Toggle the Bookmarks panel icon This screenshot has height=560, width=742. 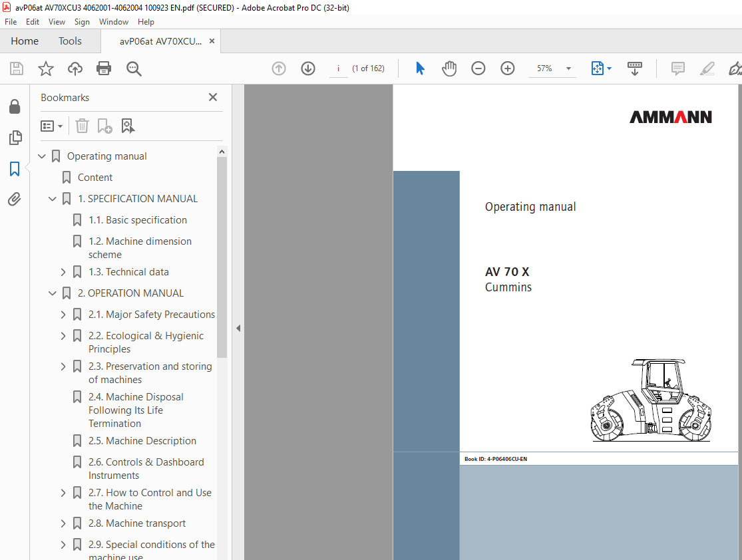coord(15,169)
